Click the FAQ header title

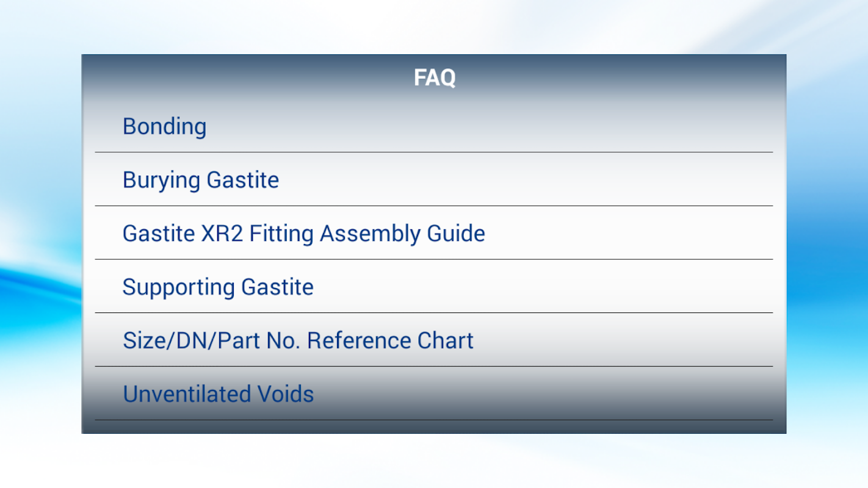(x=434, y=77)
